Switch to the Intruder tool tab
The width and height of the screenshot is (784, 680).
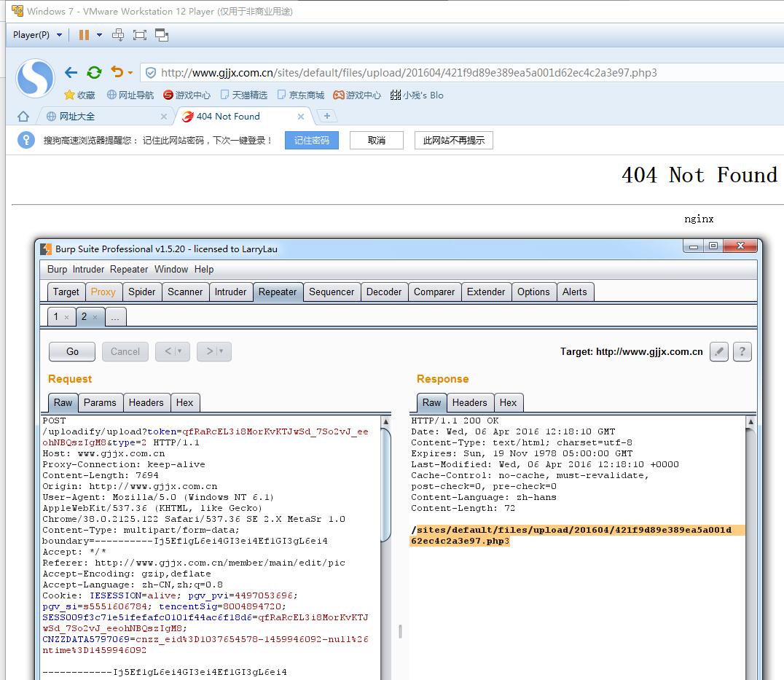click(230, 292)
